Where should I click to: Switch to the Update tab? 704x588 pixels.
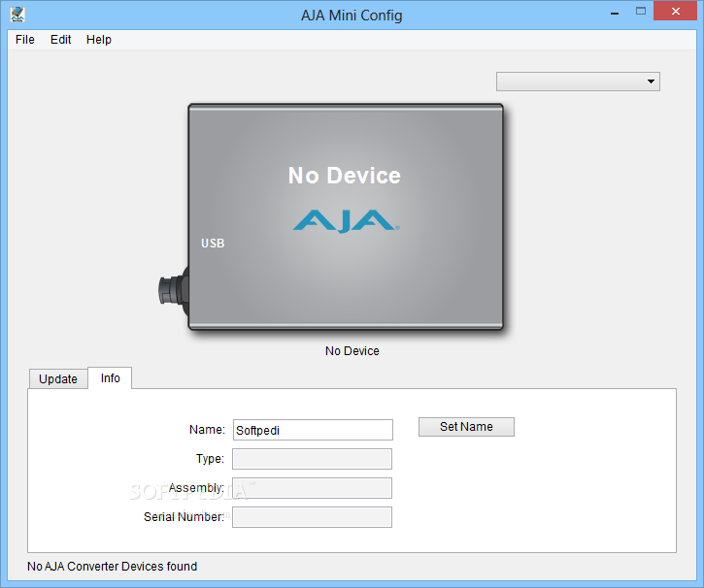(x=58, y=379)
